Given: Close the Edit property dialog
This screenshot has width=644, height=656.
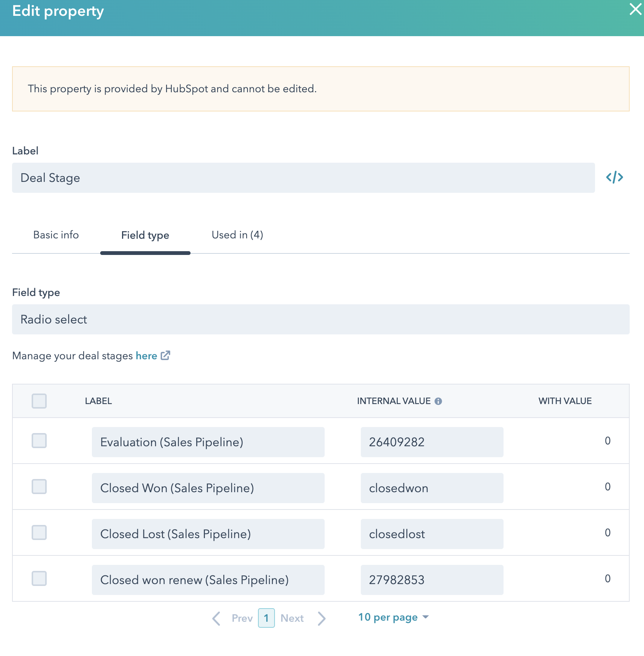Looking at the screenshot, I should (x=635, y=9).
